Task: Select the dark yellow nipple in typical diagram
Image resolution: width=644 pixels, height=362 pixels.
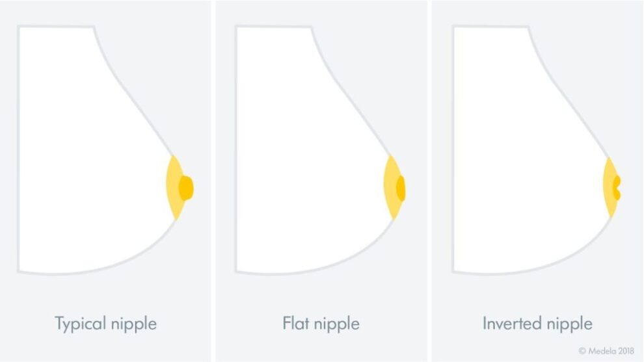Action: click(187, 187)
